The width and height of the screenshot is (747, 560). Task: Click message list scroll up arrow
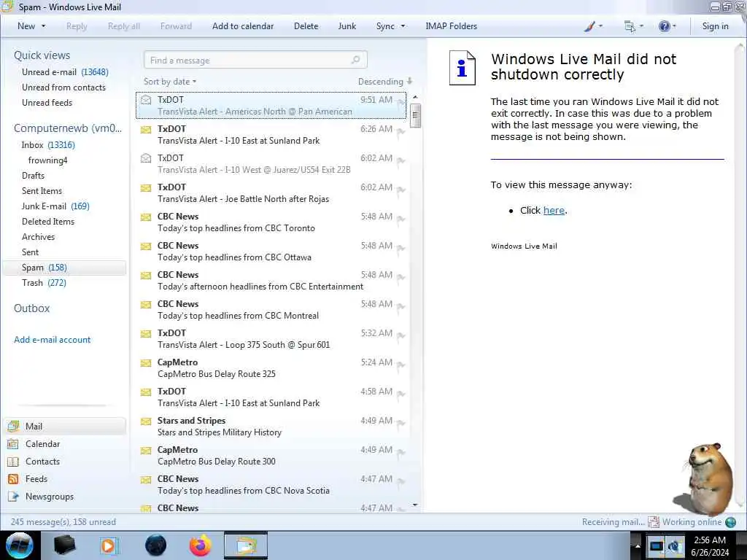pos(415,97)
